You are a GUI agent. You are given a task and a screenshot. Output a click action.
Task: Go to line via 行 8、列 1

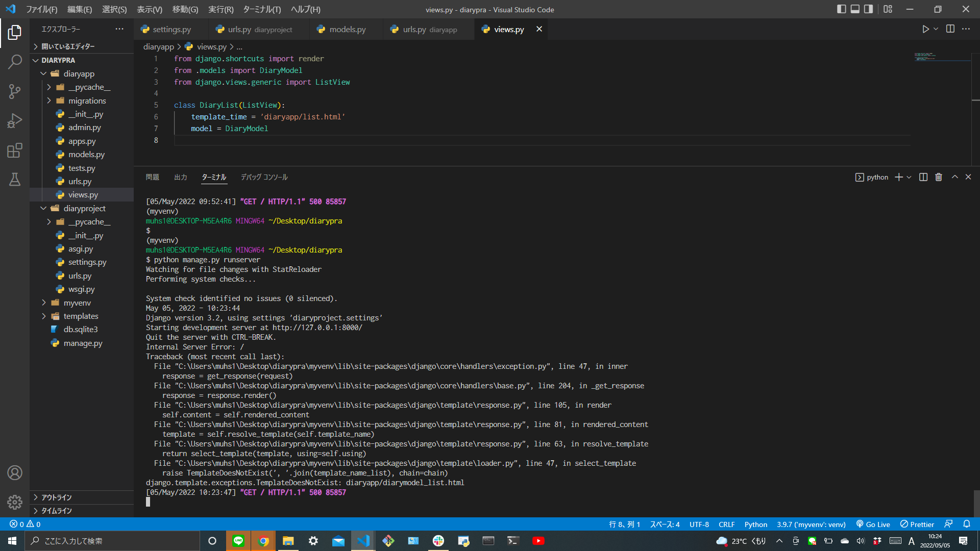click(x=624, y=524)
